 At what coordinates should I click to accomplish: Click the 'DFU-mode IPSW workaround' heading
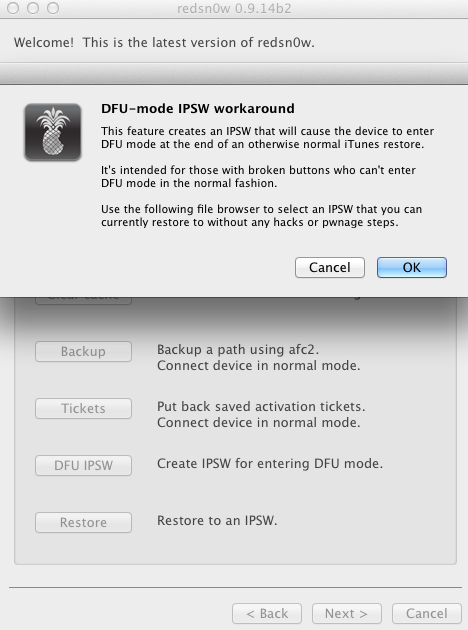pyautogui.click(x=198, y=108)
